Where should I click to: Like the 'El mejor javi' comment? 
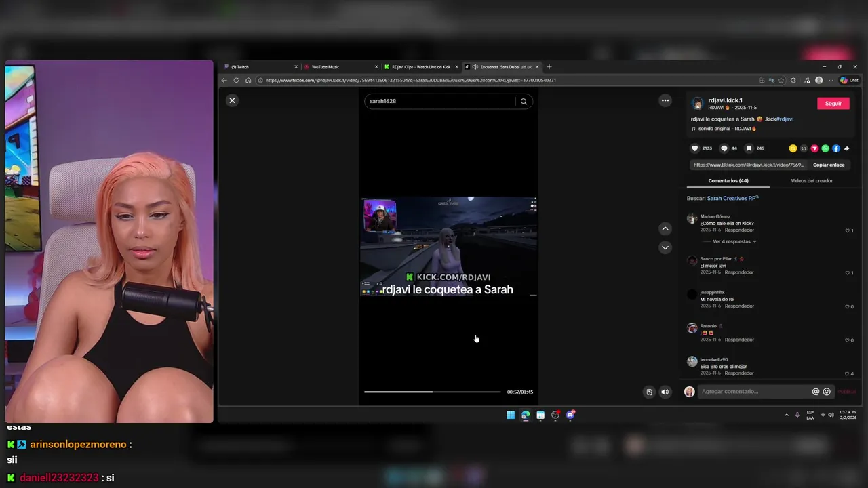pos(848,273)
